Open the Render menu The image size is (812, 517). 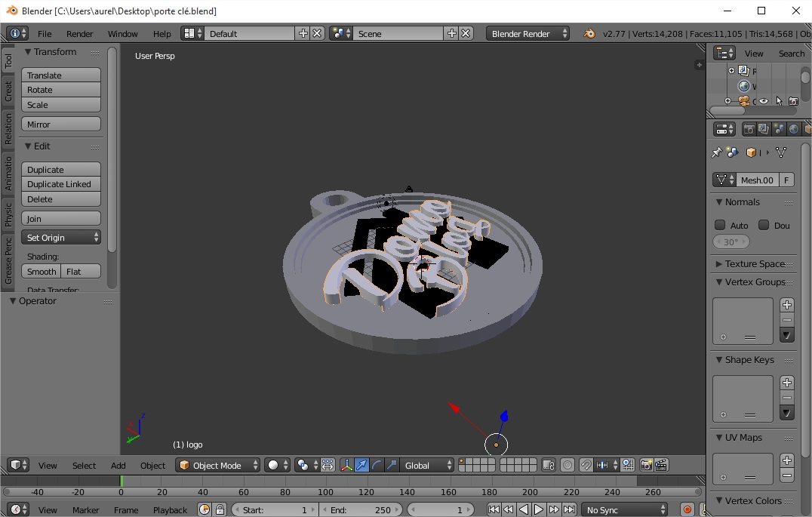79,34
